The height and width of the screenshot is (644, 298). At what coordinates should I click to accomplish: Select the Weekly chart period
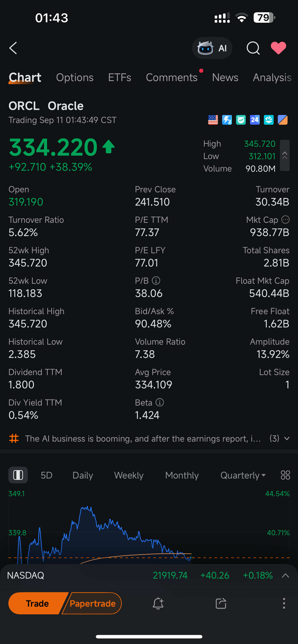[129, 475]
